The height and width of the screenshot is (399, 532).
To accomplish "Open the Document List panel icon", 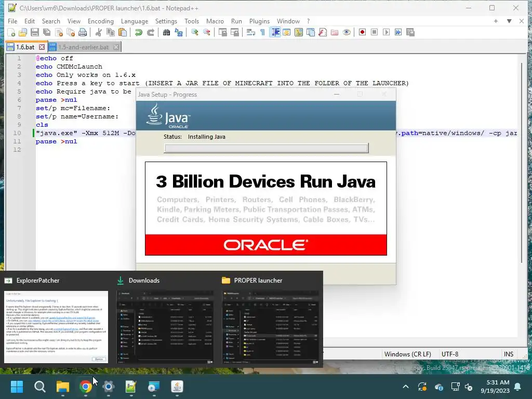I will point(311,33).
